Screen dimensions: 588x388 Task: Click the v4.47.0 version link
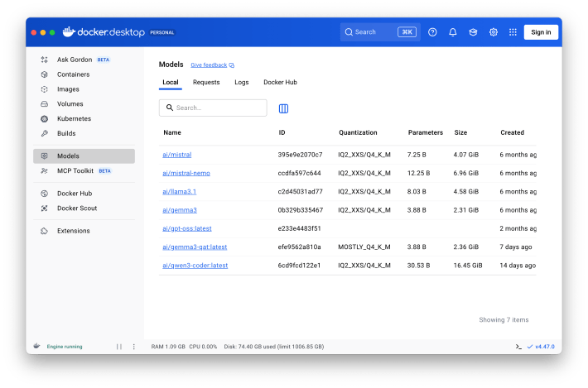pos(544,347)
